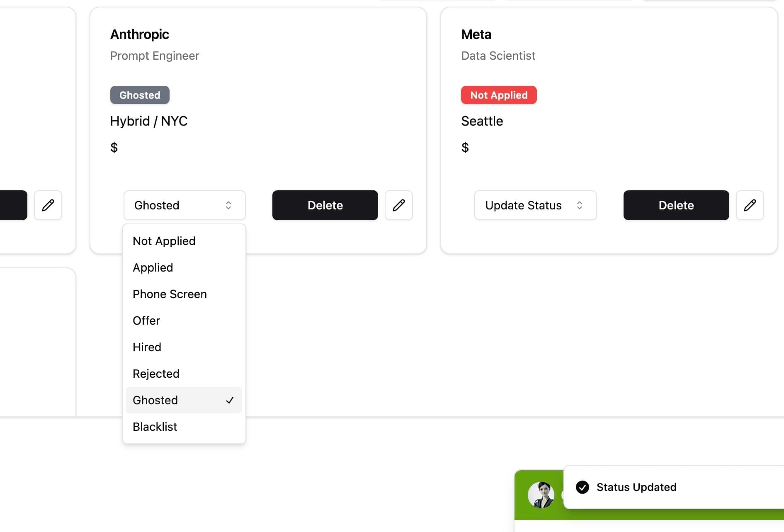Choose Applied in the status menu
This screenshot has height=532, width=784.
(153, 267)
